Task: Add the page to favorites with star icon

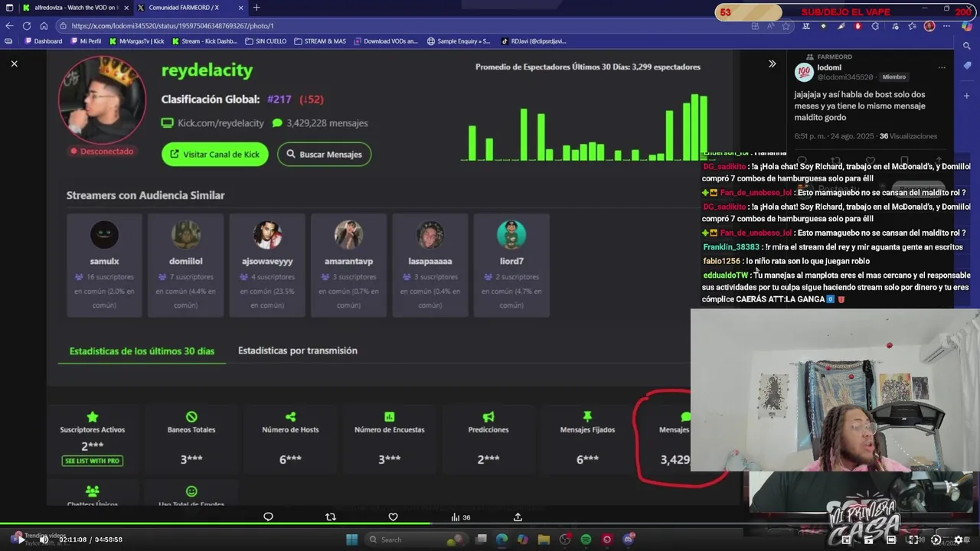Action: coord(786,26)
